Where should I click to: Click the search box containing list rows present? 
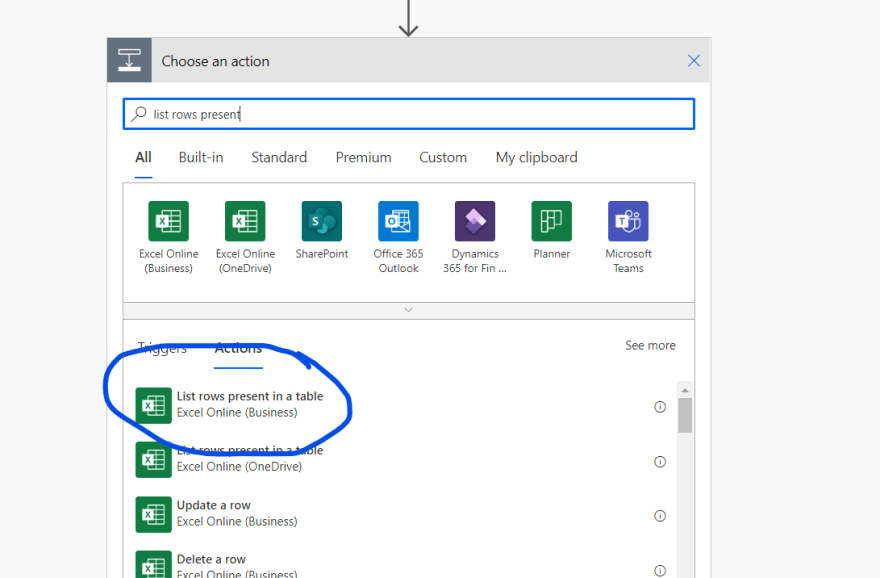[x=409, y=114]
